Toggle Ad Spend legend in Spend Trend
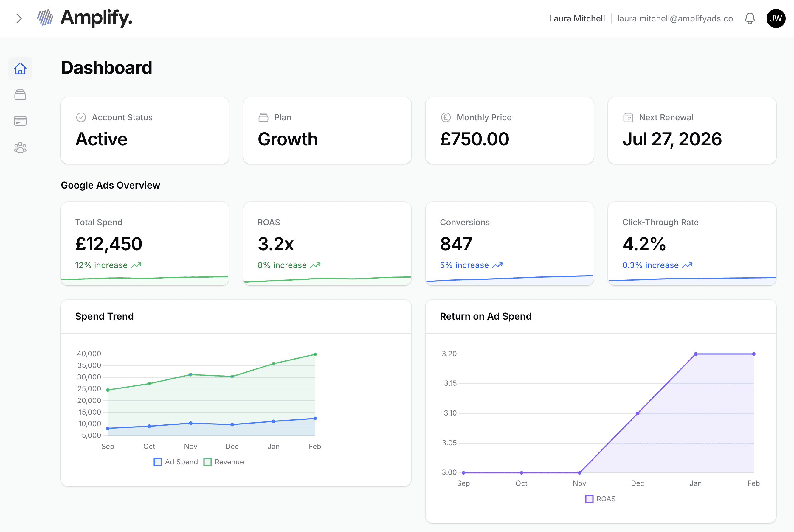This screenshot has height=532, width=794. point(176,462)
